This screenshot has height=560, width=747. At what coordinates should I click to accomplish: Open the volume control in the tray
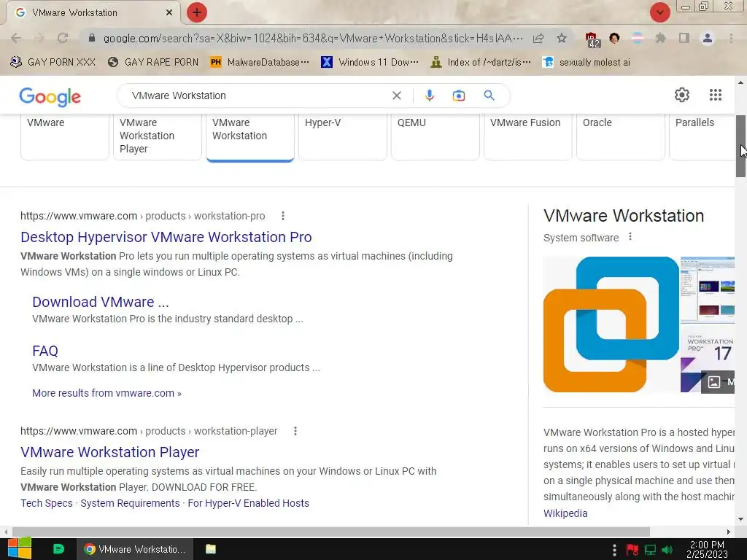[x=667, y=550]
